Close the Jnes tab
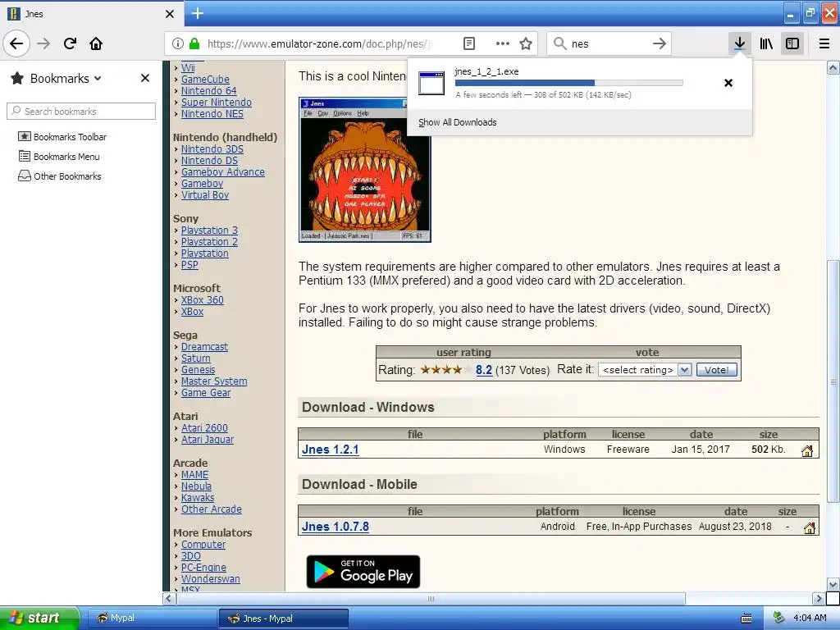Viewport: 840px width, 630px height. click(170, 14)
